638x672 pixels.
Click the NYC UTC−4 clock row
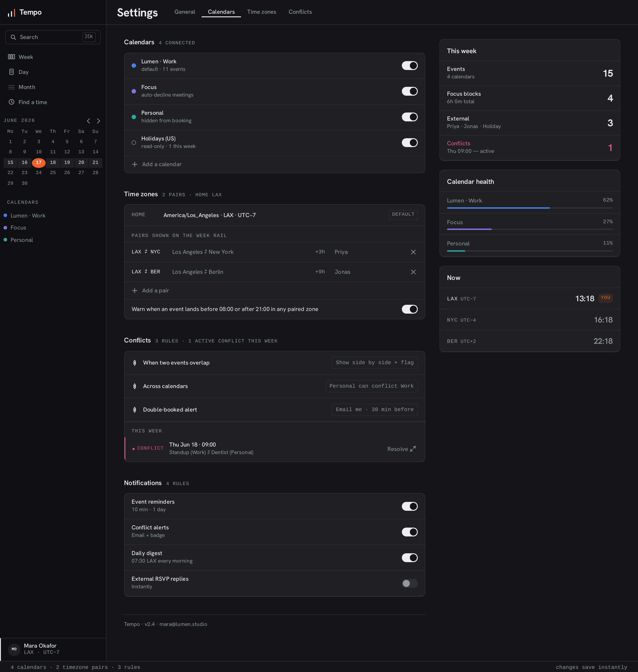(529, 320)
